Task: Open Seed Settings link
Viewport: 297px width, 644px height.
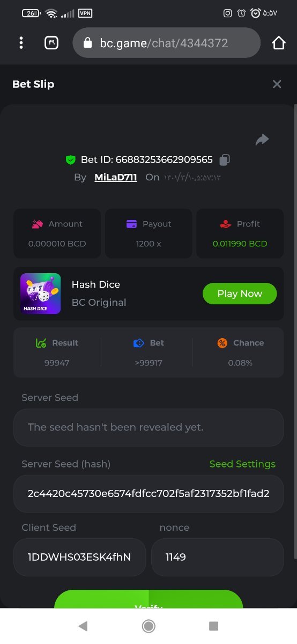Action: [x=242, y=464]
